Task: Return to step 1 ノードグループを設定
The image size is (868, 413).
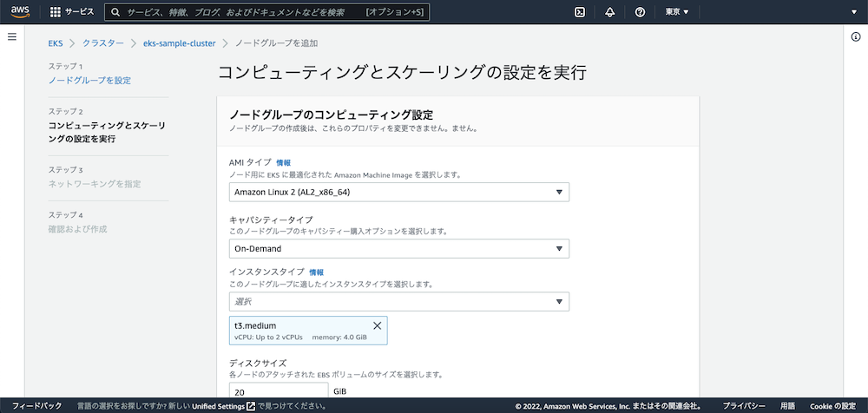Action: click(89, 81)
